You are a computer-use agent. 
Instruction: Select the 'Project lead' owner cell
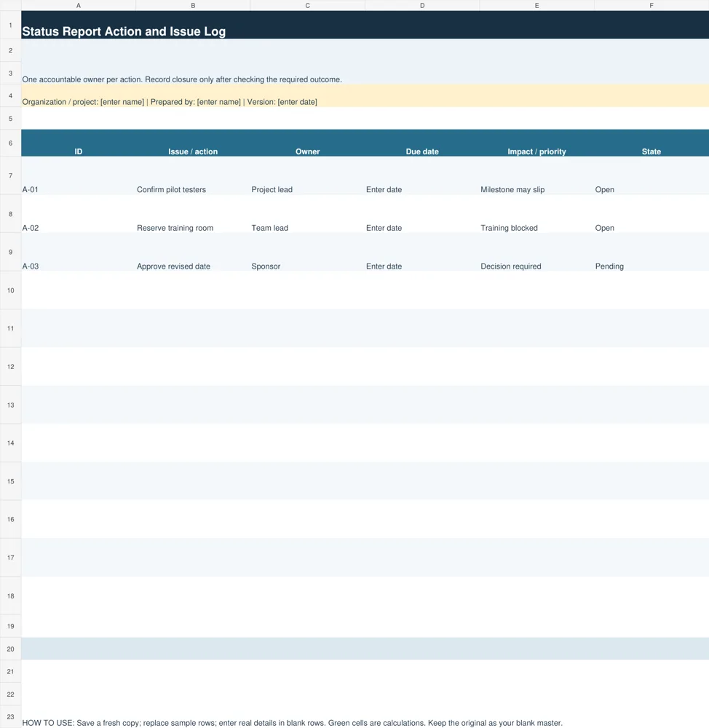[307, 175]
